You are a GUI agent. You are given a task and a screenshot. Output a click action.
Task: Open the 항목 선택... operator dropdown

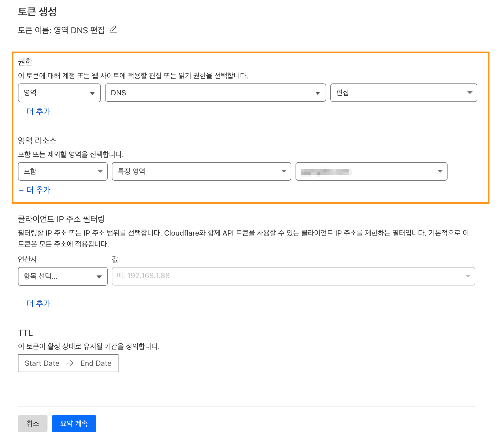[63, 276]
